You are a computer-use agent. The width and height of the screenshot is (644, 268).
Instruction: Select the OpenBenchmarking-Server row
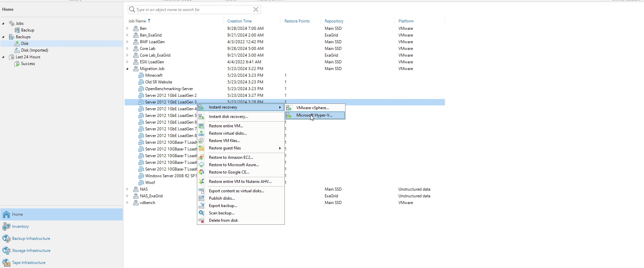[285, 89]
